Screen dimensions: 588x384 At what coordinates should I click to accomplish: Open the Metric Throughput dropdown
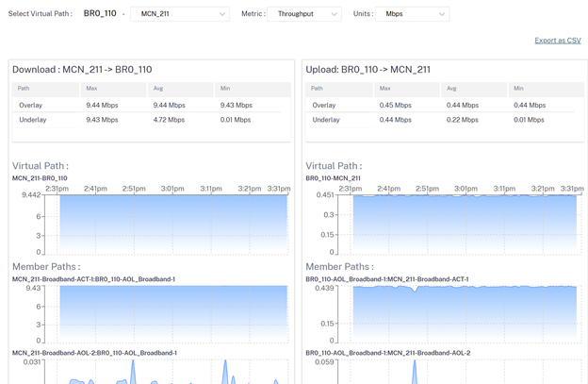click(303, 14)
